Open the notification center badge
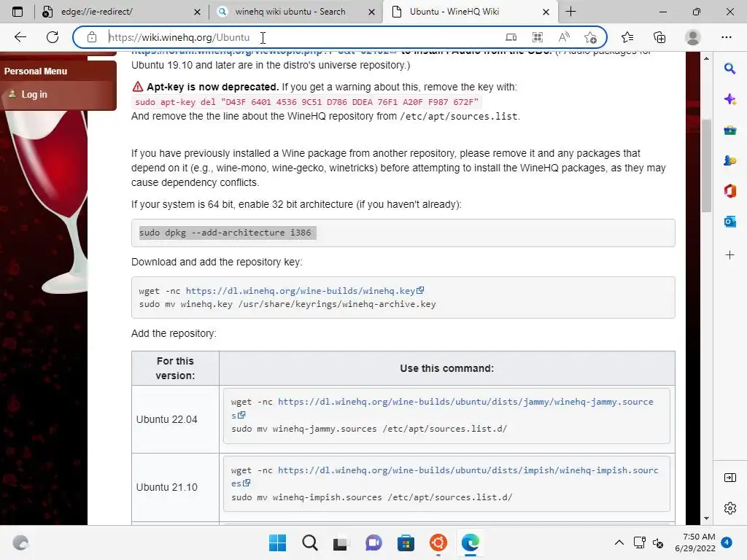The image size is (747, 560). click(x=727, y=542)
